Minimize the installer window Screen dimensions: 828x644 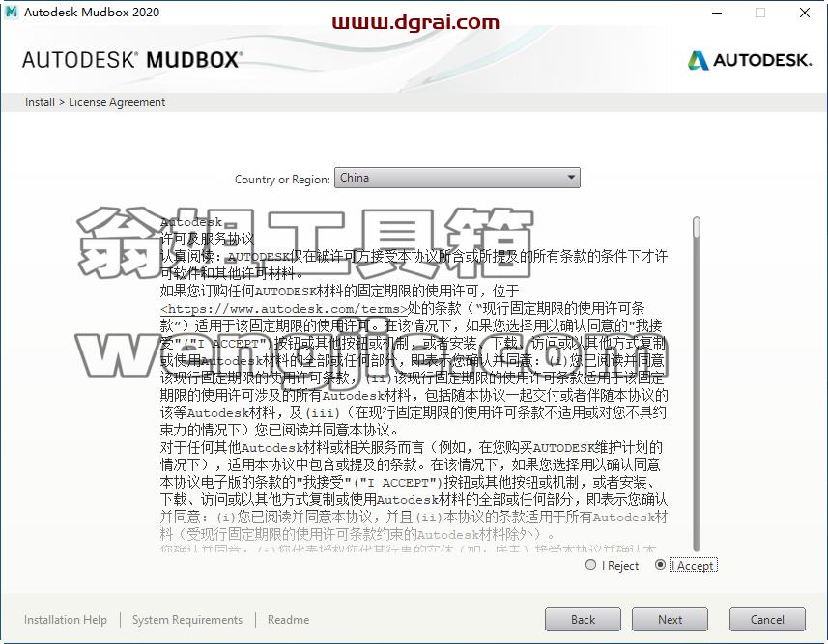pos(717,13)
